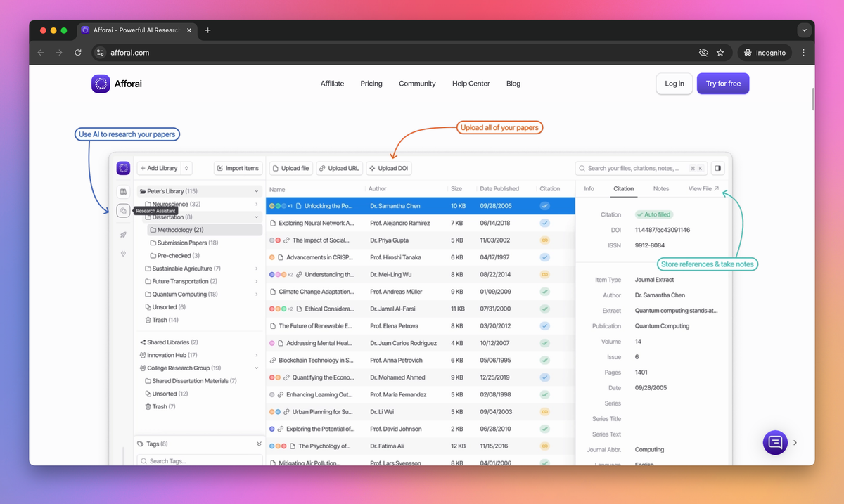Click the Try for free button
The width and height of the screenshot is (844, 504).
(723, 84)
